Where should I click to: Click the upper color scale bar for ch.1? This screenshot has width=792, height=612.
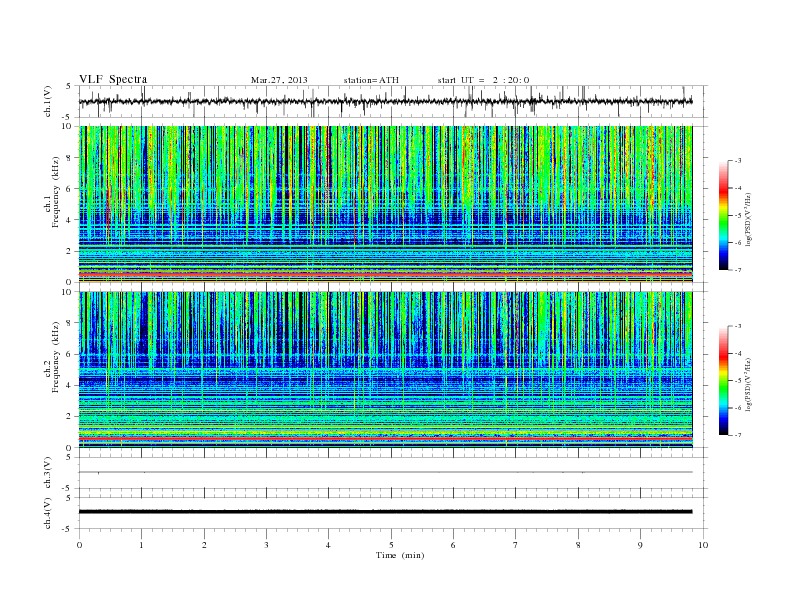pos(723,216)
